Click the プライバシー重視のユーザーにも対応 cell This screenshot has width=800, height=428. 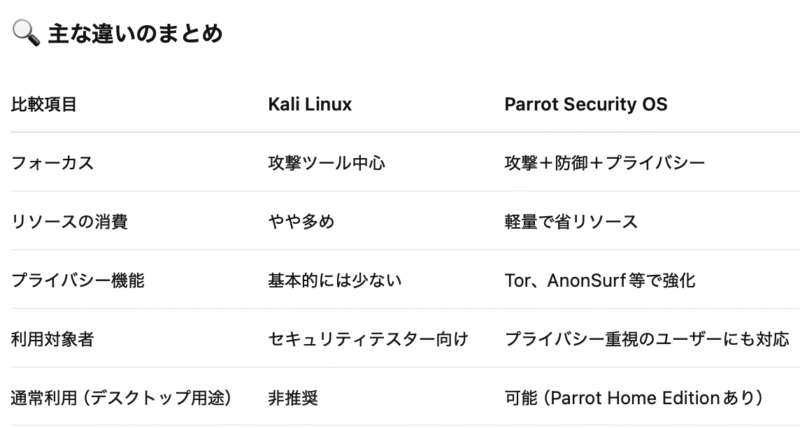(x=647, y=339)
